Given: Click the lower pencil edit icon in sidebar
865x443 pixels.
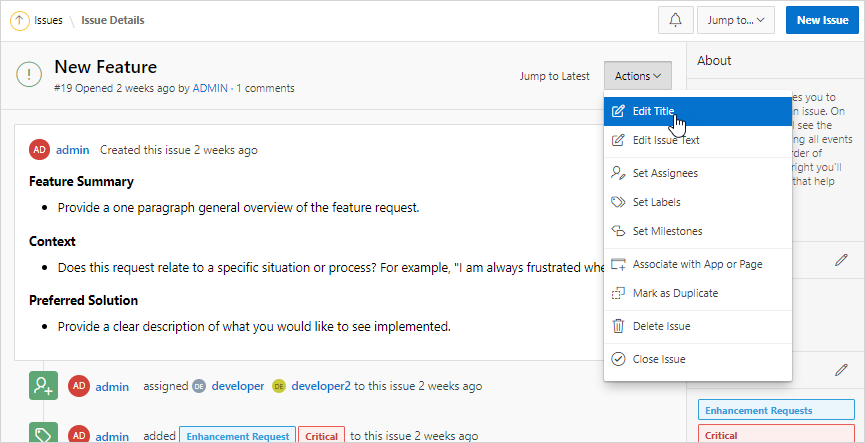Looking at the screenshot, I should pos(841,370).
